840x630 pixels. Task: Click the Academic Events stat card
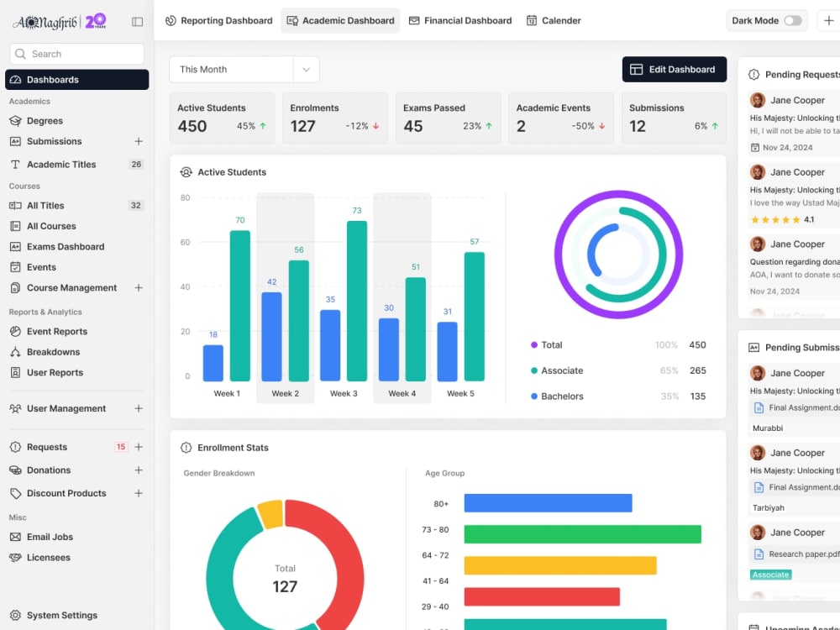[x=561, y=118]
